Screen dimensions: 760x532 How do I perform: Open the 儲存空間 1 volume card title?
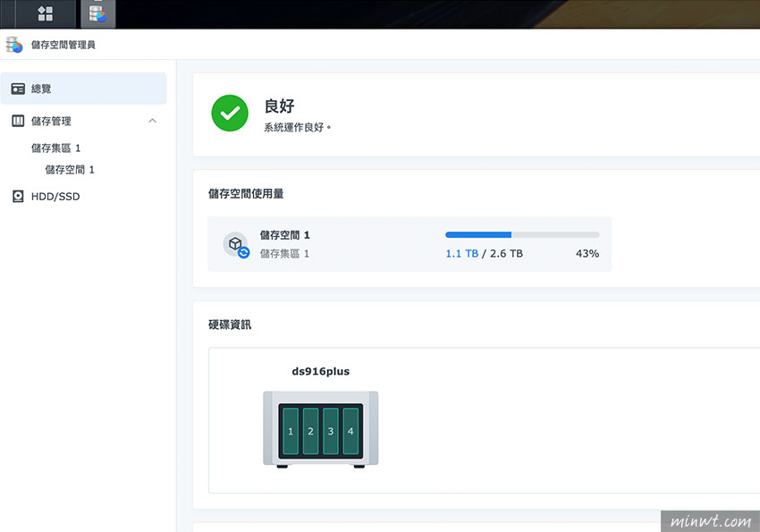(284, 235)
